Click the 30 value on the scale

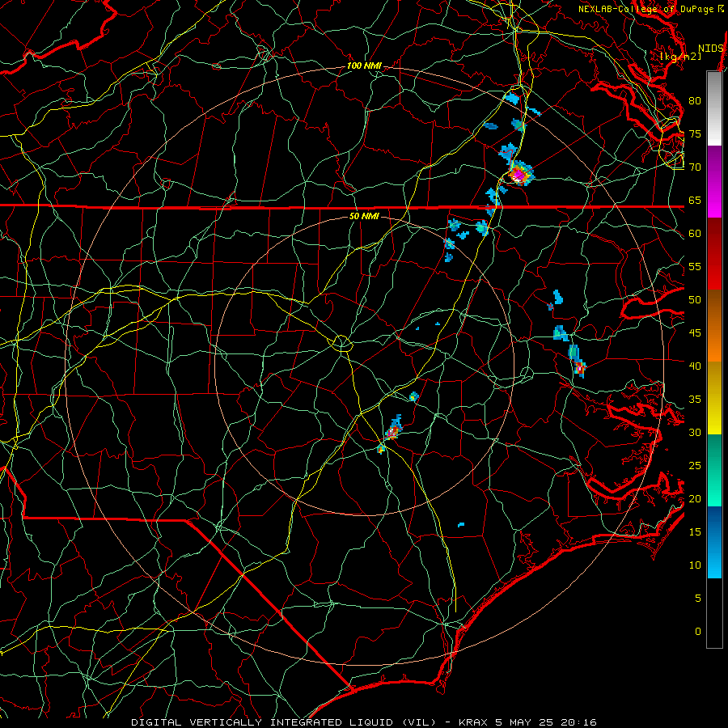695,432
